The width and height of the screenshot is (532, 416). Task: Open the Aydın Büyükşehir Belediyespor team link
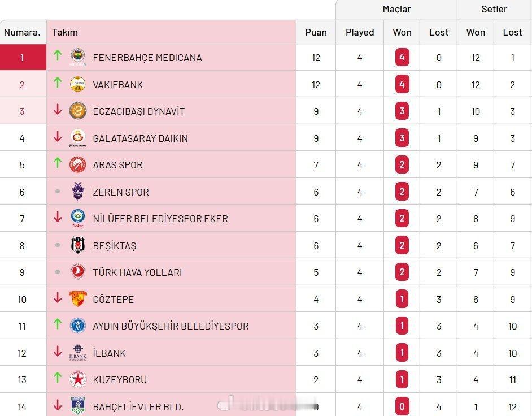pyautogui.click(x=171, y=326)
